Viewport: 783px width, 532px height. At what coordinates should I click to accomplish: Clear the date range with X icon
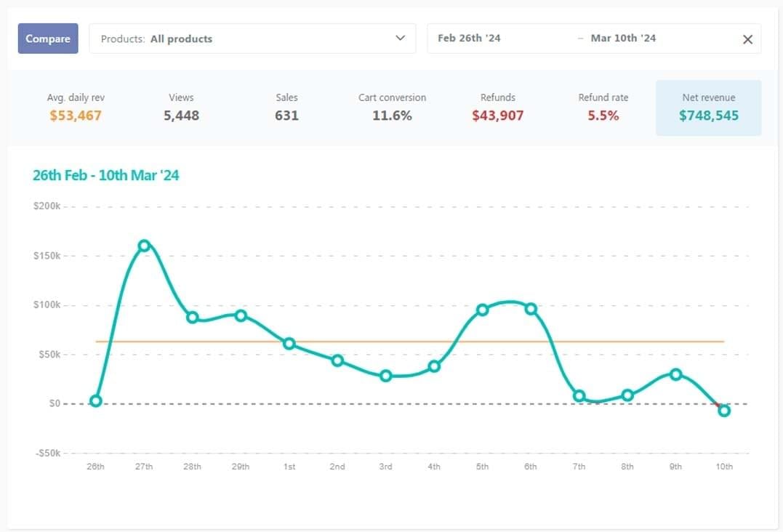(747, 39)
